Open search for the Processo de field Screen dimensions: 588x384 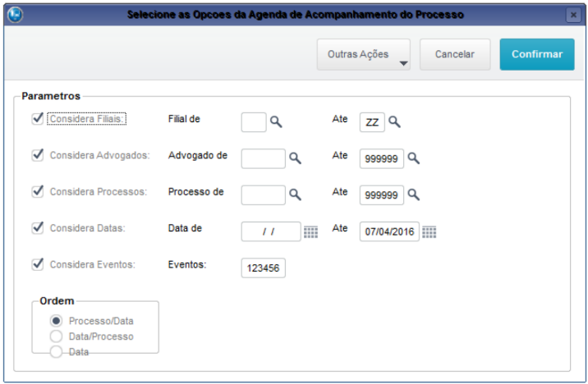point(295,194)
